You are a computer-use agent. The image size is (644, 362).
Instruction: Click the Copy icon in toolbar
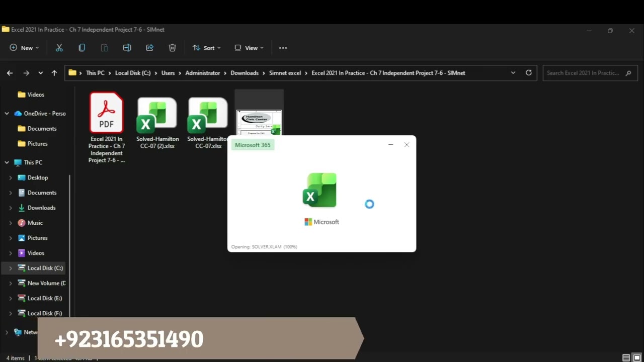(82, 48)
